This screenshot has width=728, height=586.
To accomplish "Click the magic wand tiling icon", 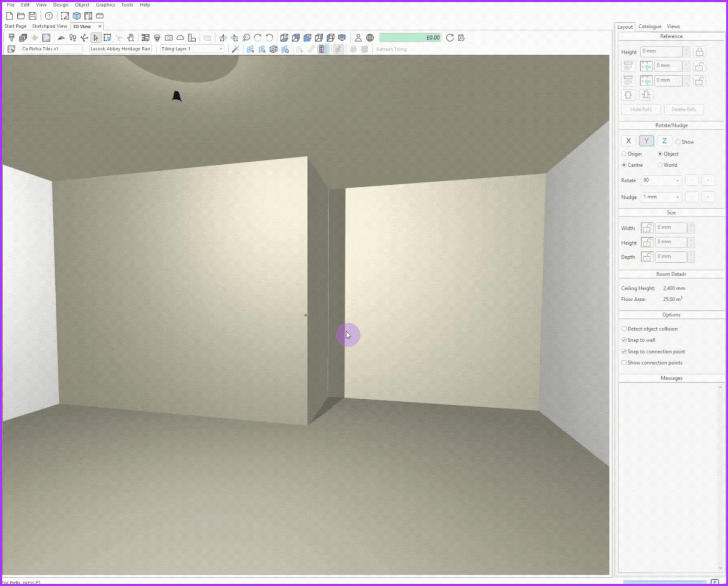I will [x=235, y=49].
